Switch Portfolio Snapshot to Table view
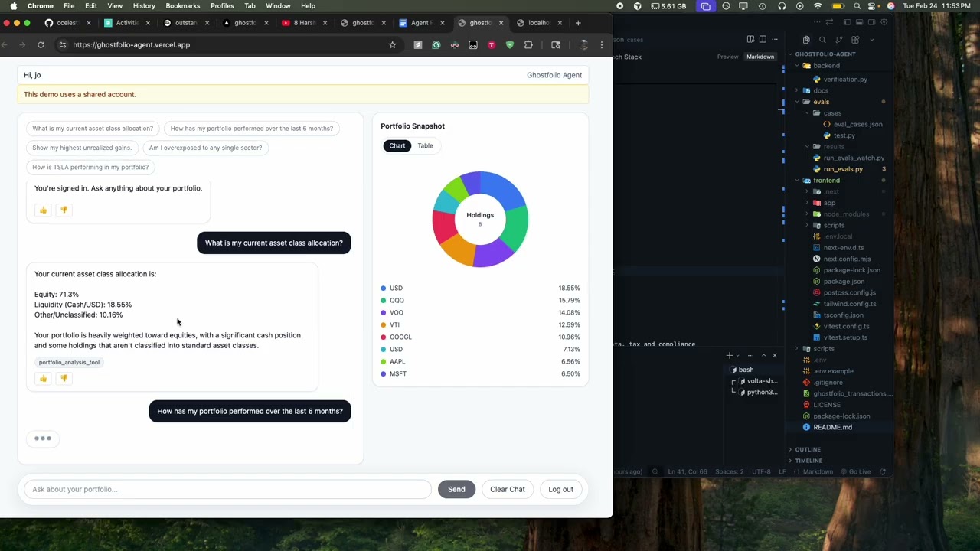Screen dimensions: 980x551 425,145
